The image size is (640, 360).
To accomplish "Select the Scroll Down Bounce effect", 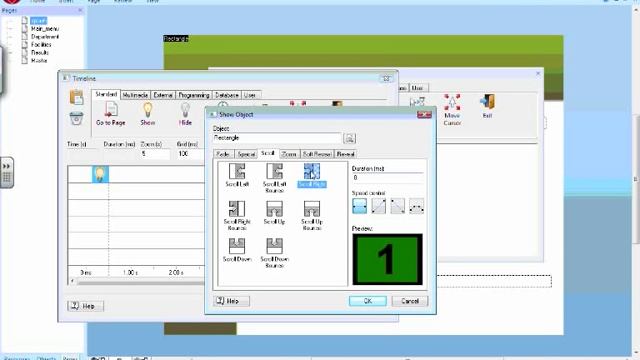I will [x=274, y=253].
